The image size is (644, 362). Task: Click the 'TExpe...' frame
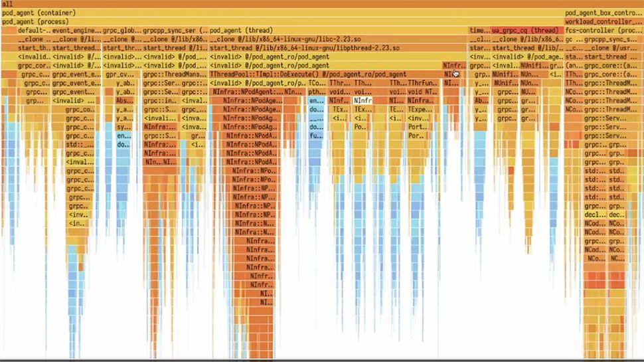420,110
